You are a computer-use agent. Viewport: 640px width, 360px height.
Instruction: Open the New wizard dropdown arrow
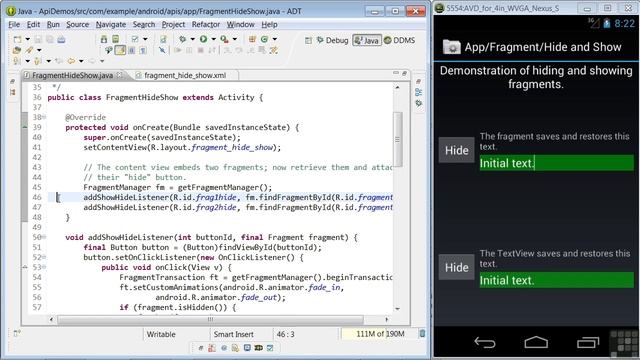click(x=27, y=39)
